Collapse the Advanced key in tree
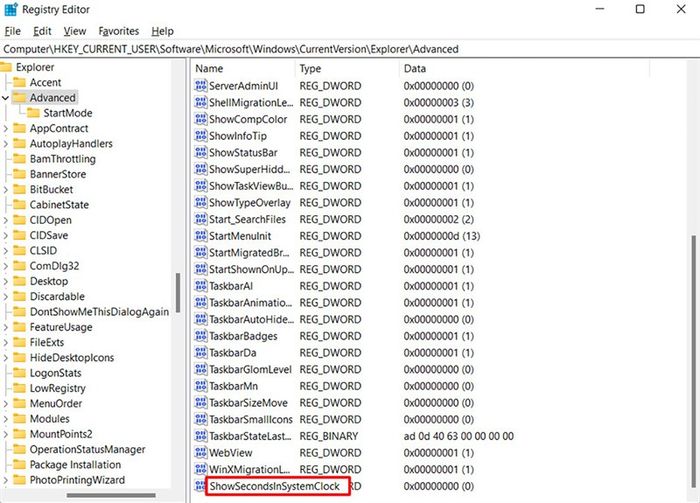 point(5,98)
